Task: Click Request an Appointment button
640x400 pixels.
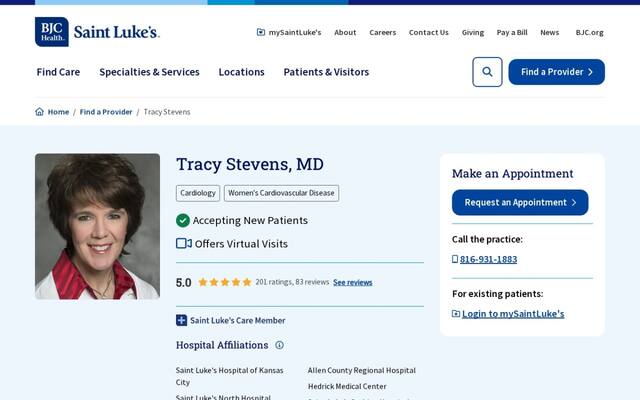Action: pos(520,202)
